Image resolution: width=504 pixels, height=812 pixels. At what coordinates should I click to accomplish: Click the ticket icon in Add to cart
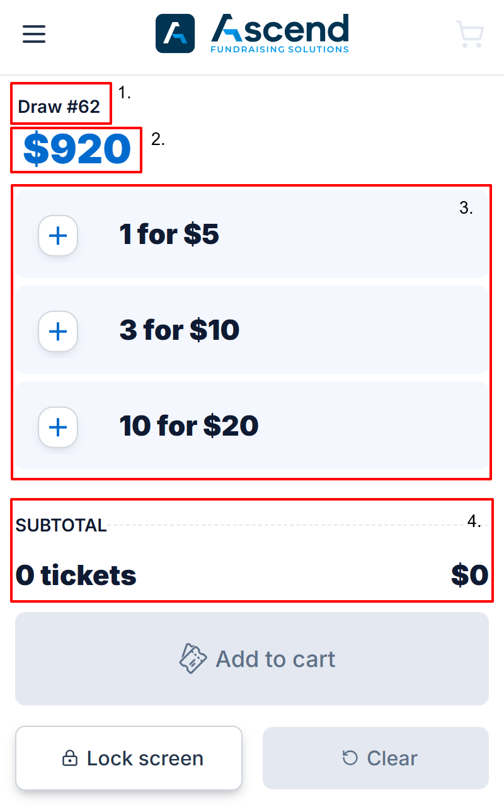tap(193, 659)
